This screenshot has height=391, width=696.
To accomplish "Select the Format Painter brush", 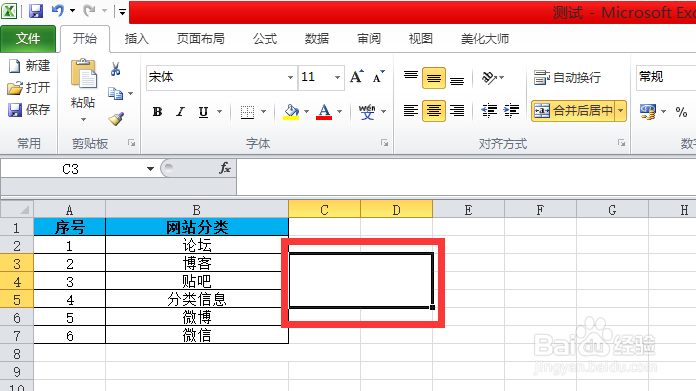I will click(x=116, y=118).
